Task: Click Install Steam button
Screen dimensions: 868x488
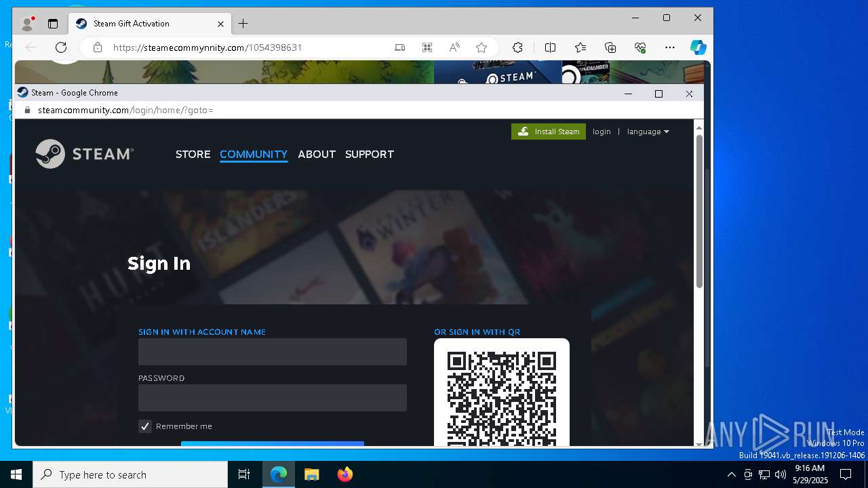Action: point(549,131)
